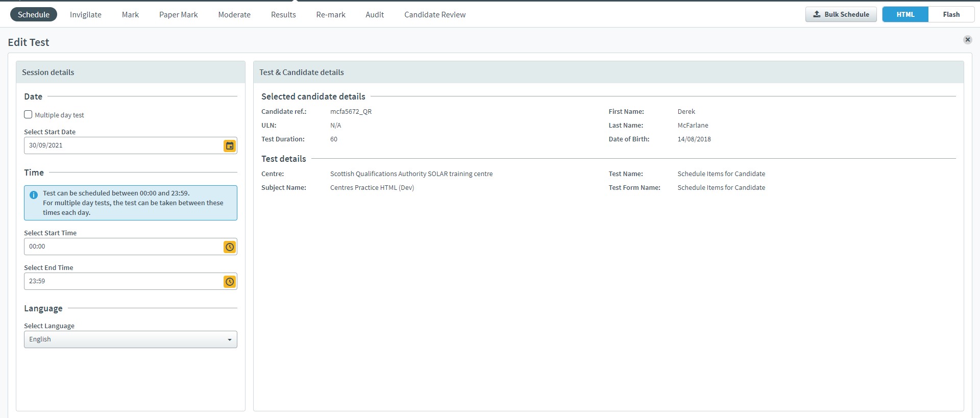Open the Candidate Review tab
Image resolution: width=980 pixels, height=418 pixels.
(435, 14)
